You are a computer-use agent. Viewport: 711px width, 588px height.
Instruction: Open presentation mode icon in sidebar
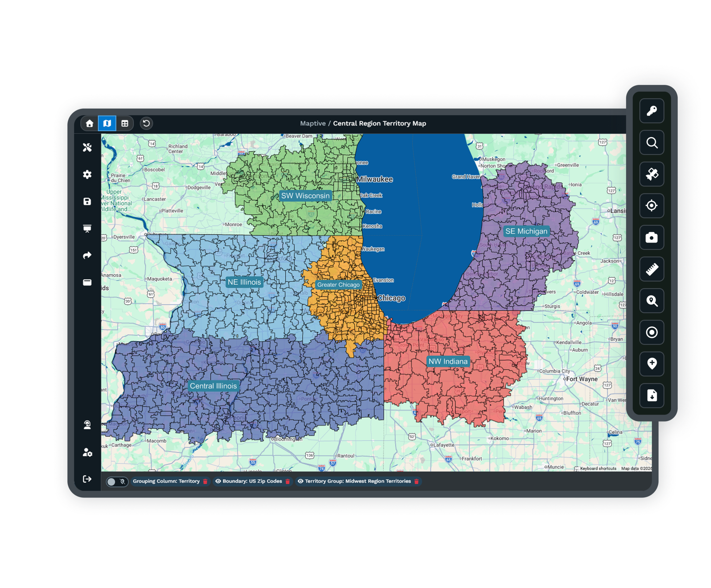point(87,229)
